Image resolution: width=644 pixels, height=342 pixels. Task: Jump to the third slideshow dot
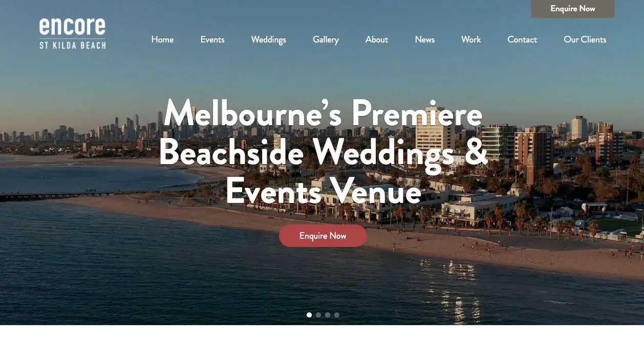click(x=328, y=315)
